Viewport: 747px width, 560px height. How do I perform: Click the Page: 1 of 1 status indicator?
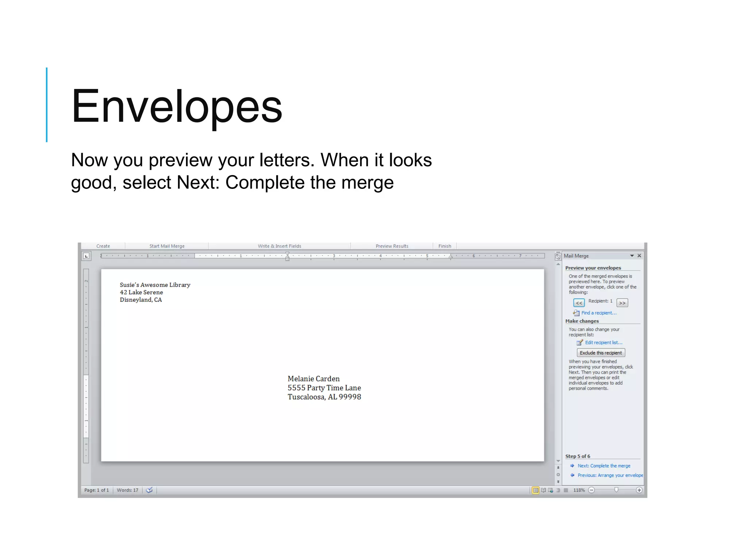[96, 490]
